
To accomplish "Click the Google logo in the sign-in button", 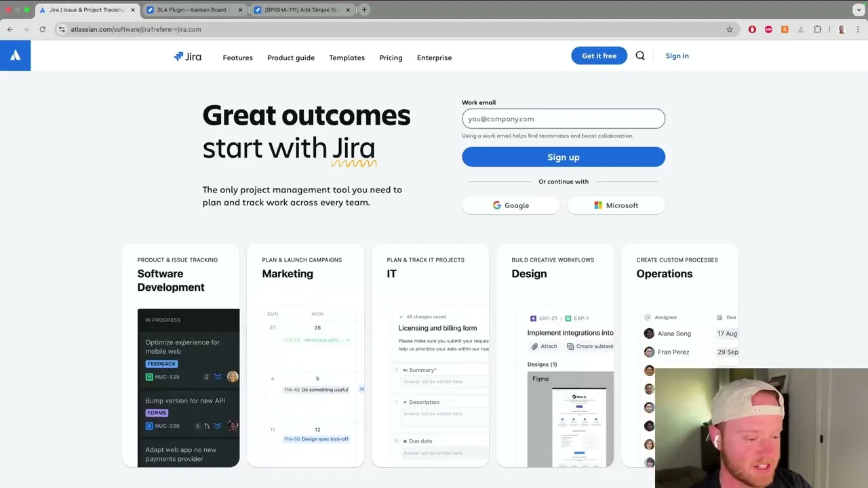I will pos(497,205).
